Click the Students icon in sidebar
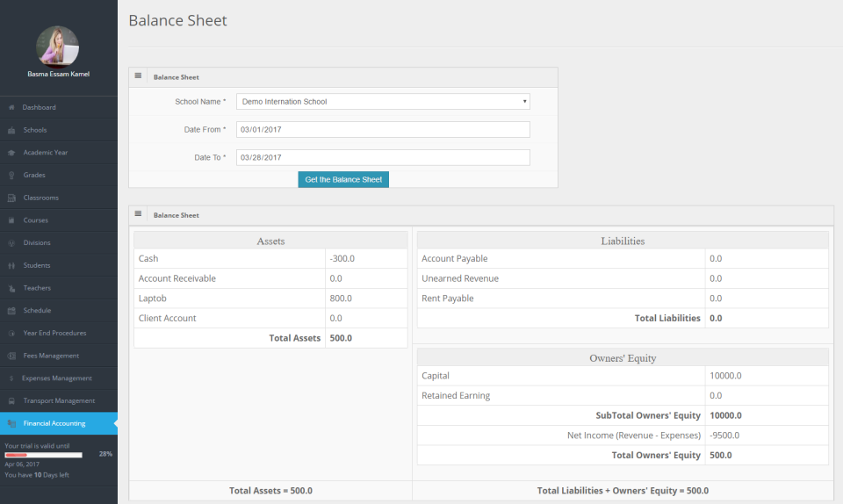Viewport: 843px width, 504px height. click(x=11, y=265)
